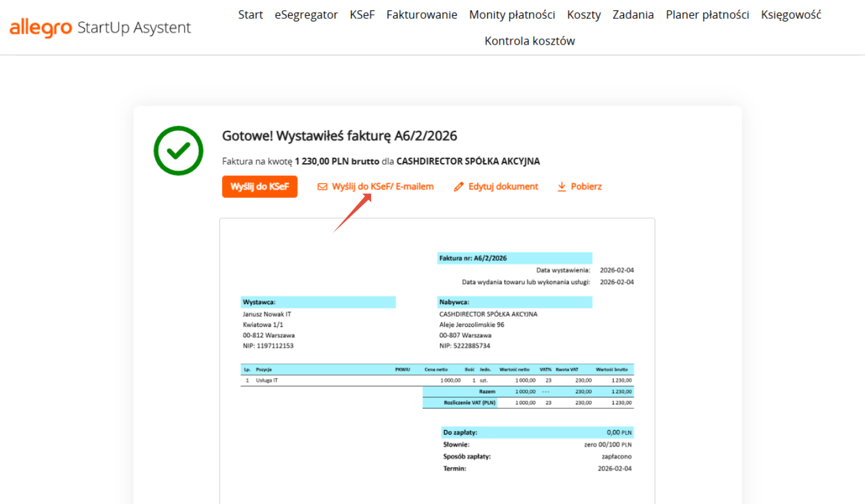Open the eSegregator menu item

click(306, 15)
